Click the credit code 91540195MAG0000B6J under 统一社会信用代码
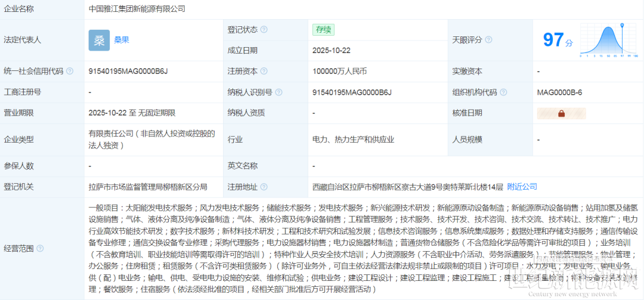 [128, 72]
